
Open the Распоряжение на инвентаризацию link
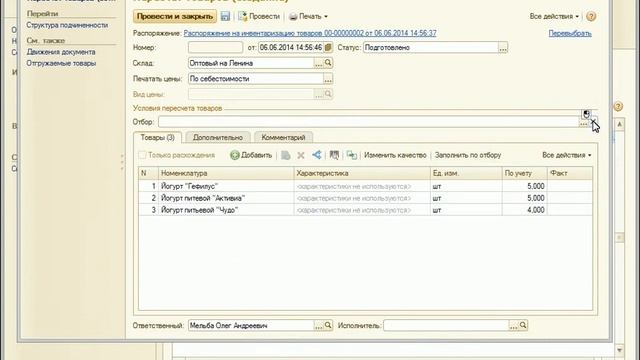point(310,33)
